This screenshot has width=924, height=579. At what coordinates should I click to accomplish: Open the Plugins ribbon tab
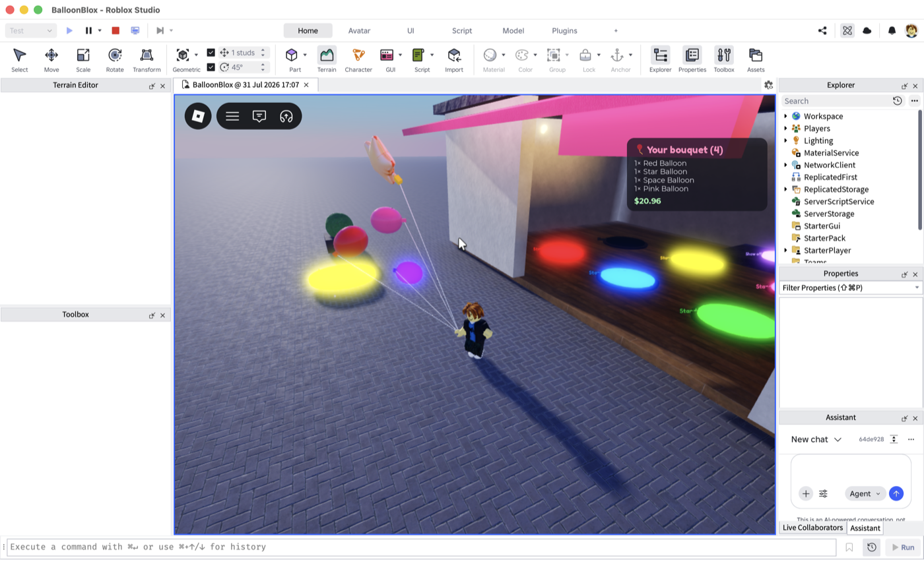click(x=564, y=30)
